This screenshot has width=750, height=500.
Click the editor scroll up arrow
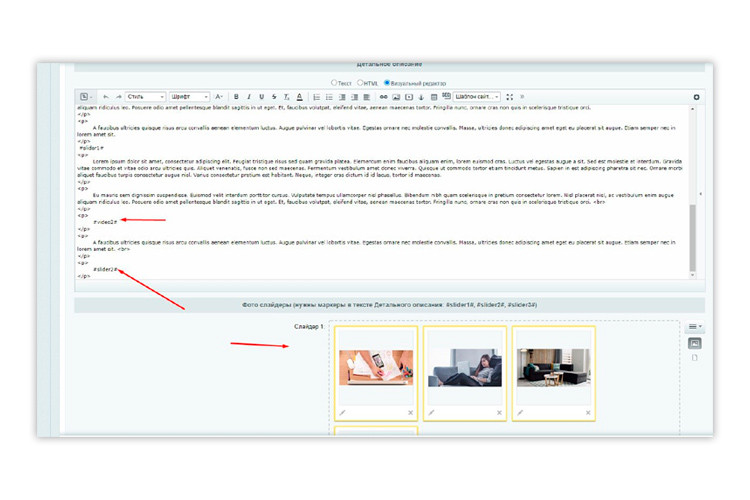click(x=693, y=109)
